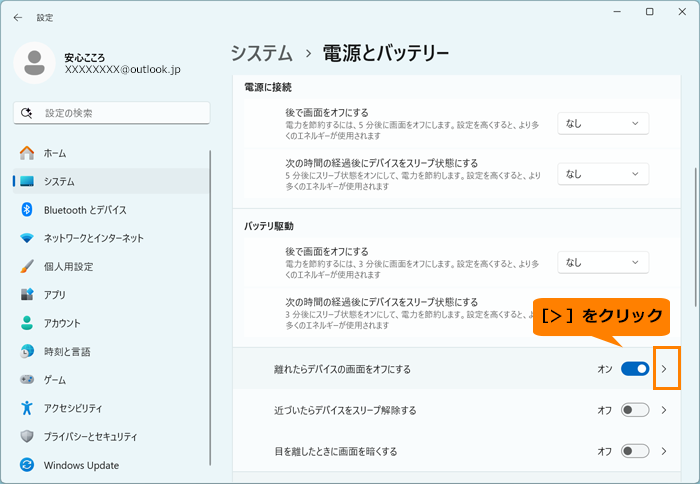Viewport: 700px width, 484px height.
Task: Click the アクセシビリティ figure icon
Action: (x=27, y=408)
